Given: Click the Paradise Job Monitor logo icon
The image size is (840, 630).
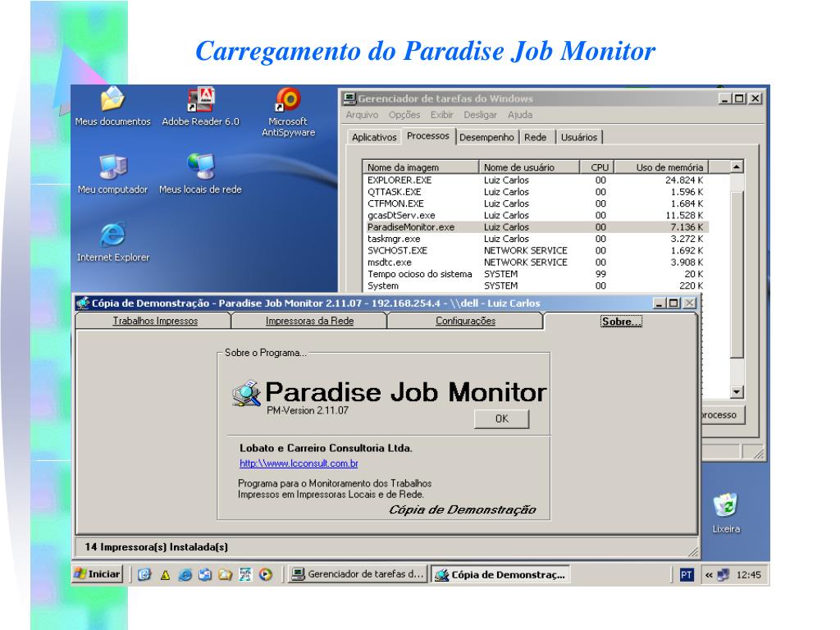Looking at the screenshot, I should click(246, 394).
